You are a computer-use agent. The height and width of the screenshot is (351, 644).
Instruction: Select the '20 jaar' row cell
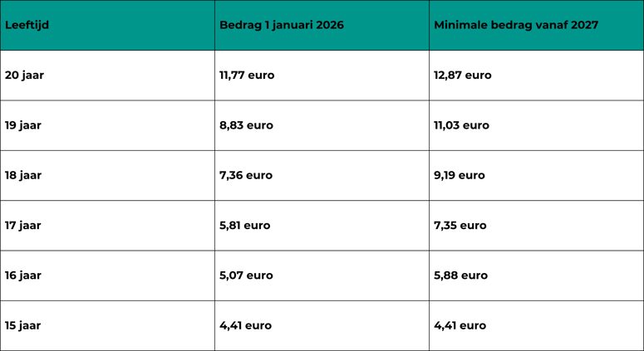point(25,76)
